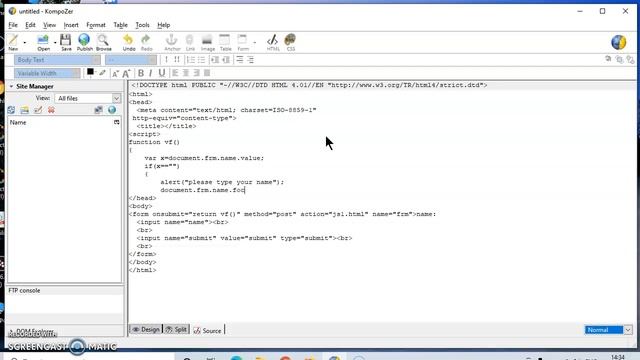Viewport: 640px width, 360px height.
Task: Open the Insert menu
Action: pyautogui.click(x=71, y=25)
